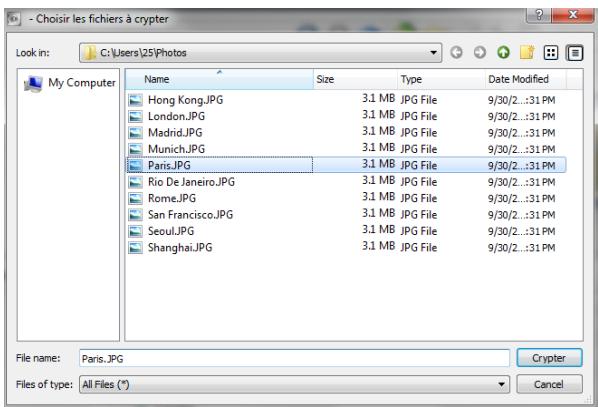Click the 3.1 MB size of Shanghai.JPG
Viewport: 598px width, 407px height.
(378, 246)
